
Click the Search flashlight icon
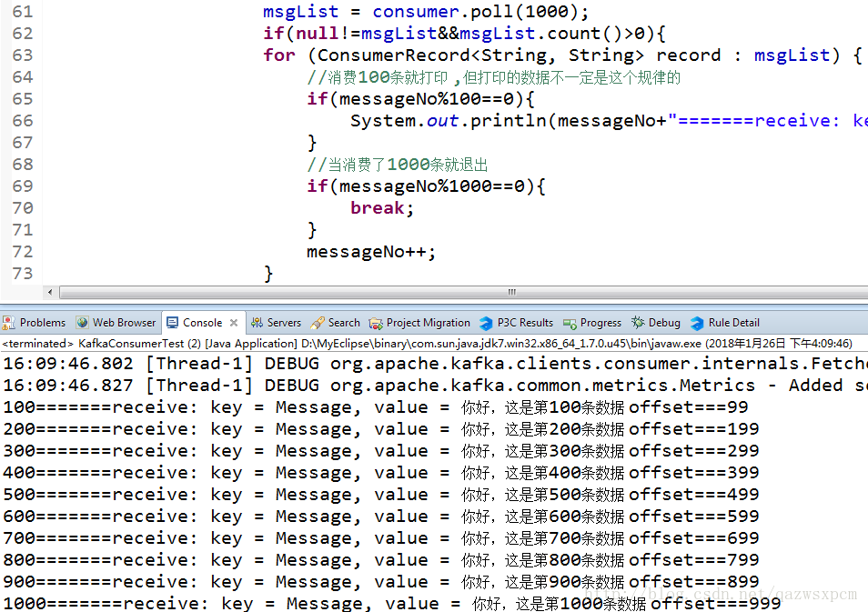coord(318,323)
